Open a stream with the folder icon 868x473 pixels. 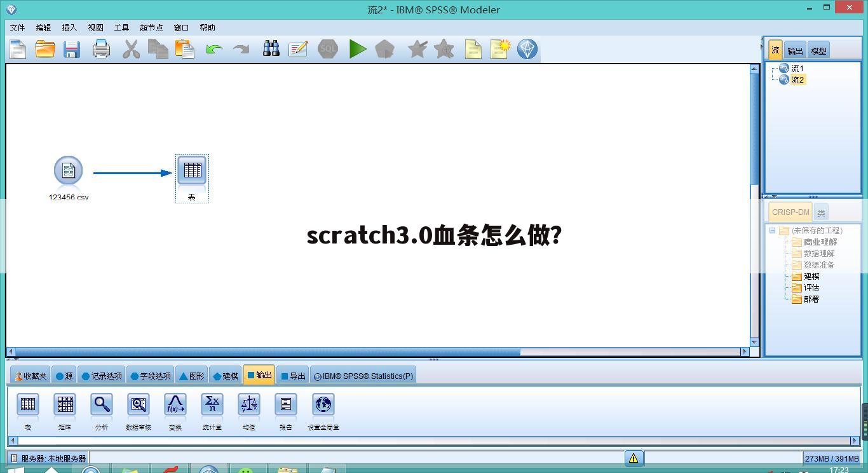45,49
